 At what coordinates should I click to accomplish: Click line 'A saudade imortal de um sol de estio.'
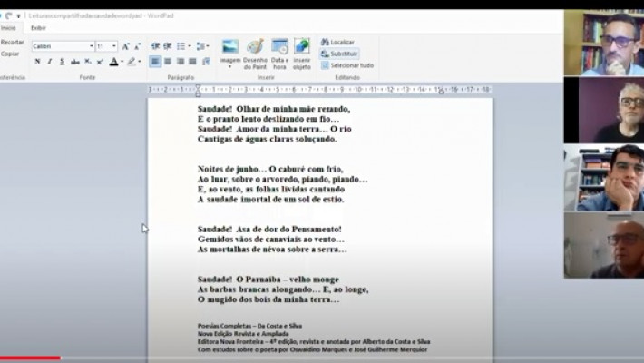coord(270,200)
